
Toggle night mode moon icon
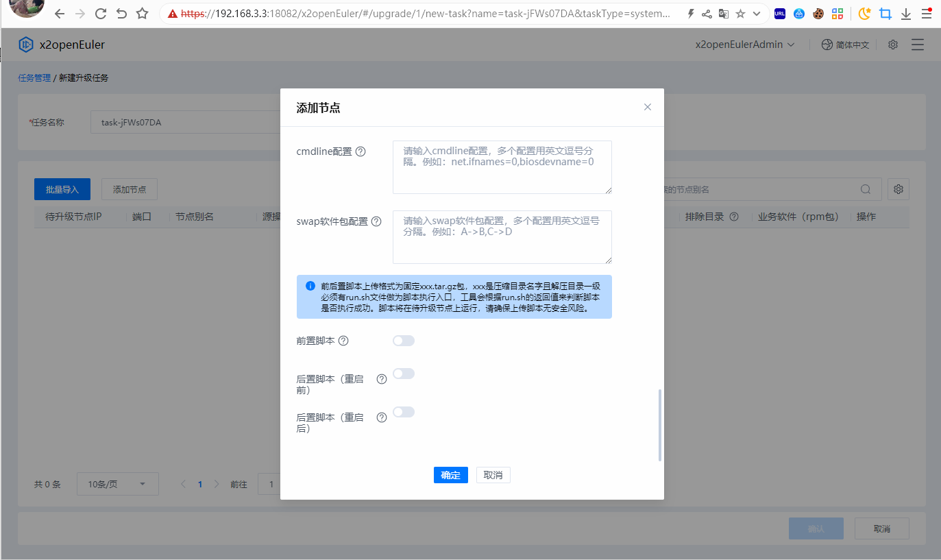tap(865, 14)
